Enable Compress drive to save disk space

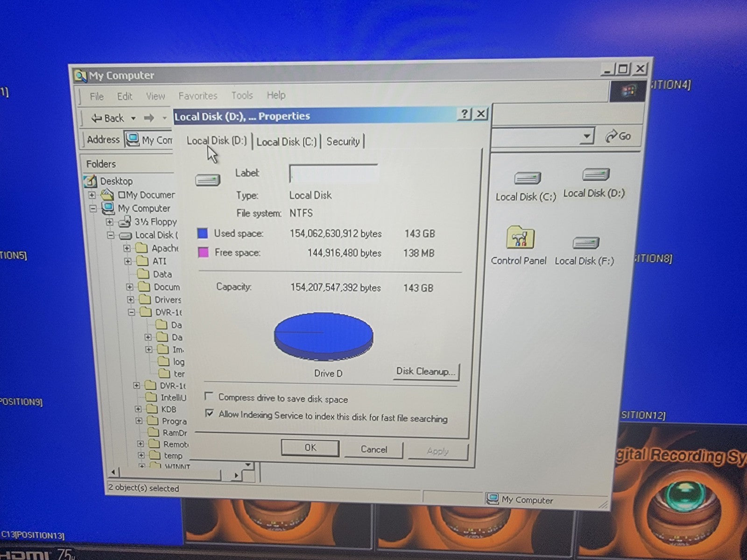coord(209,397)
